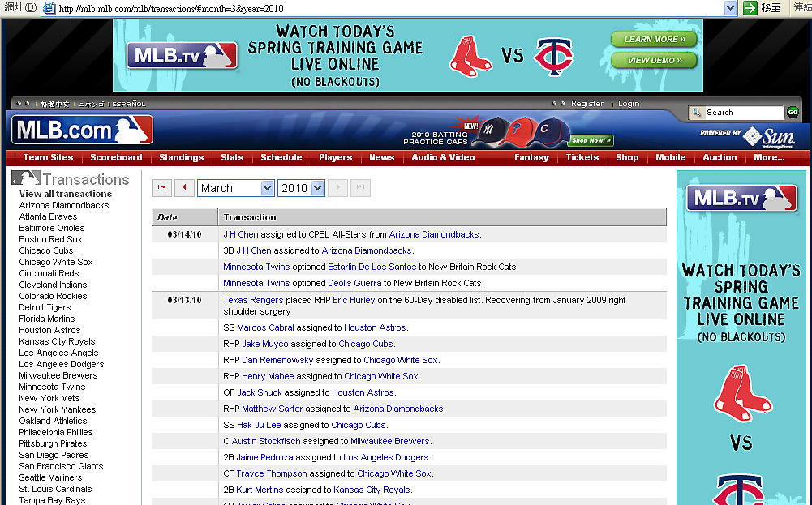Open the Shop menu
This screenshot has width=812, height=505.
click(627, 157)
